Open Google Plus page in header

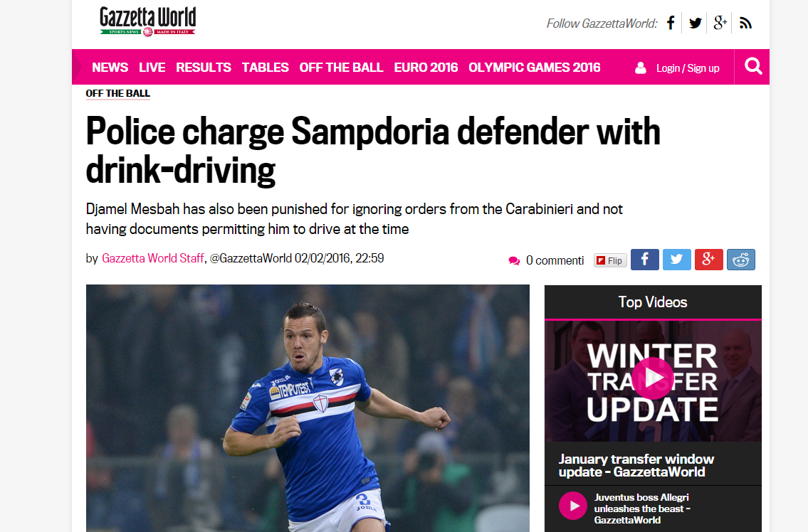pyautogui.click(x=720, y=23)
